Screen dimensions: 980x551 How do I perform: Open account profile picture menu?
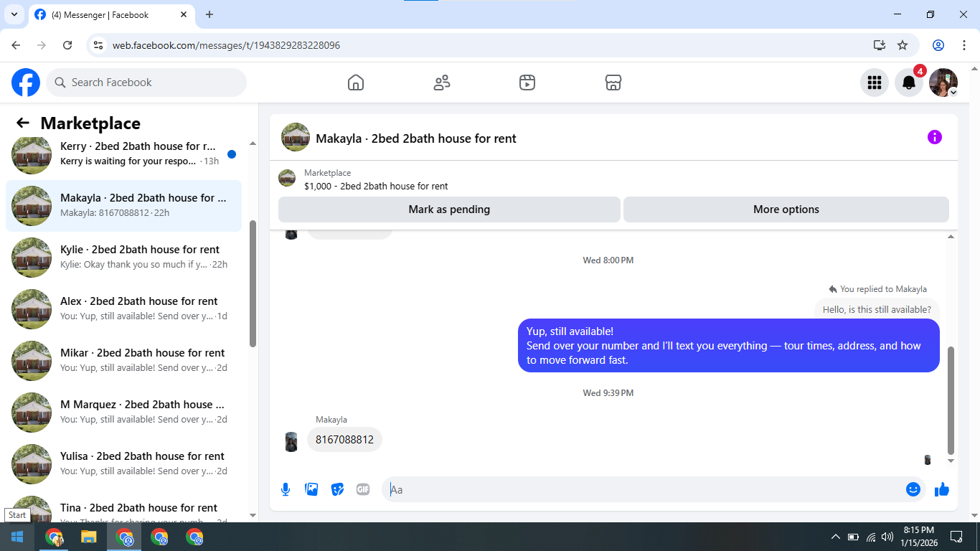[x=943, y=83]
